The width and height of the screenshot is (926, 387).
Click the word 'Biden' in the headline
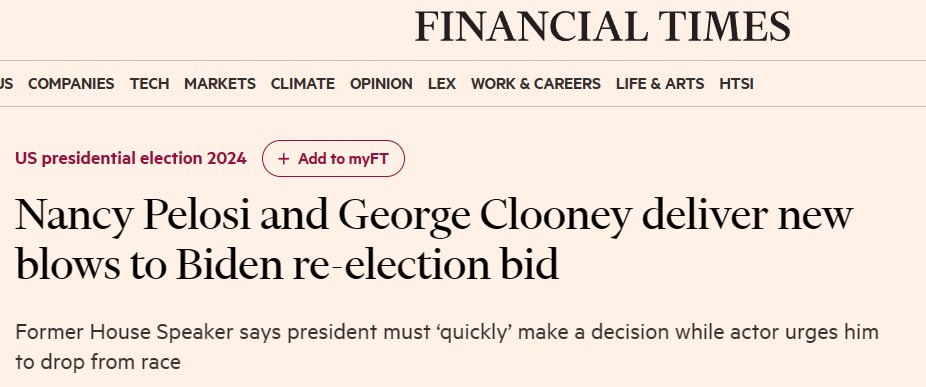(x=229, y=265)
